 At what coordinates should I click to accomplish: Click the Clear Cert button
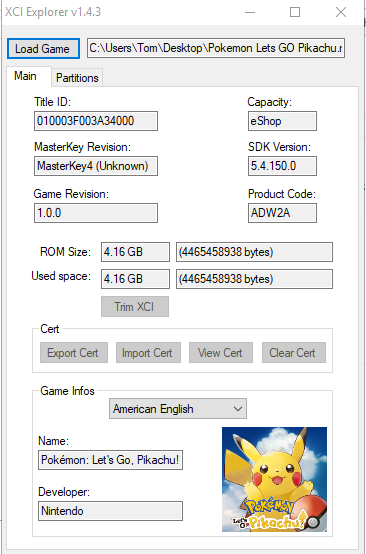(x=294, y=353)
